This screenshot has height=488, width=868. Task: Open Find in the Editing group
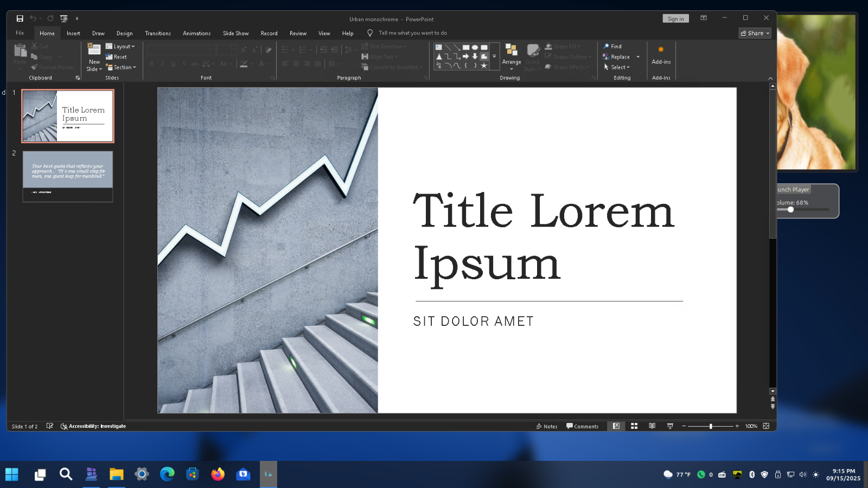(x=612, y=47)
